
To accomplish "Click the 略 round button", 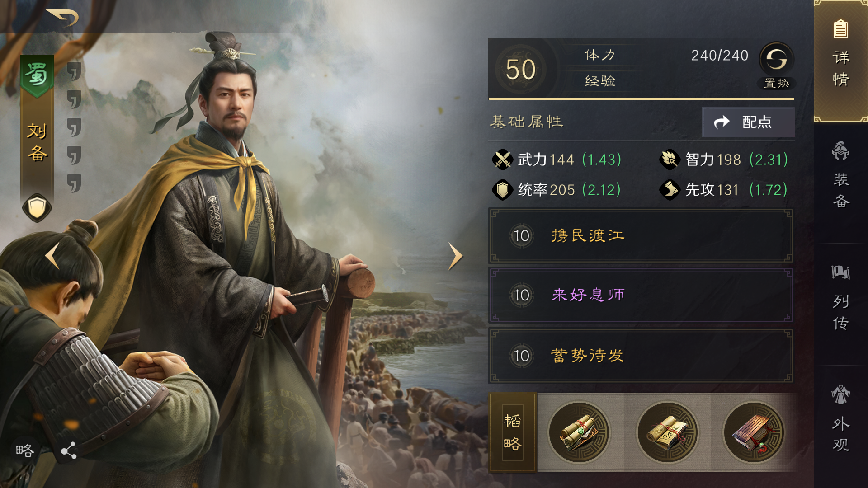I will (24, 450).
